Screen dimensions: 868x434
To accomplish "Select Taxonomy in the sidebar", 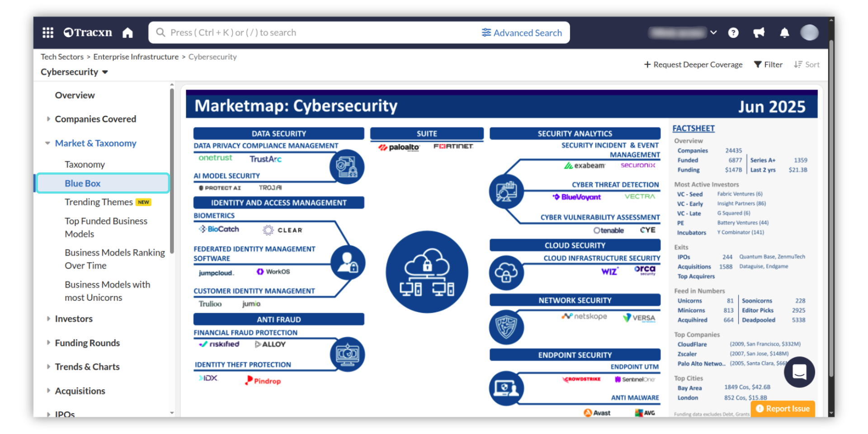I will pos(85,165).
